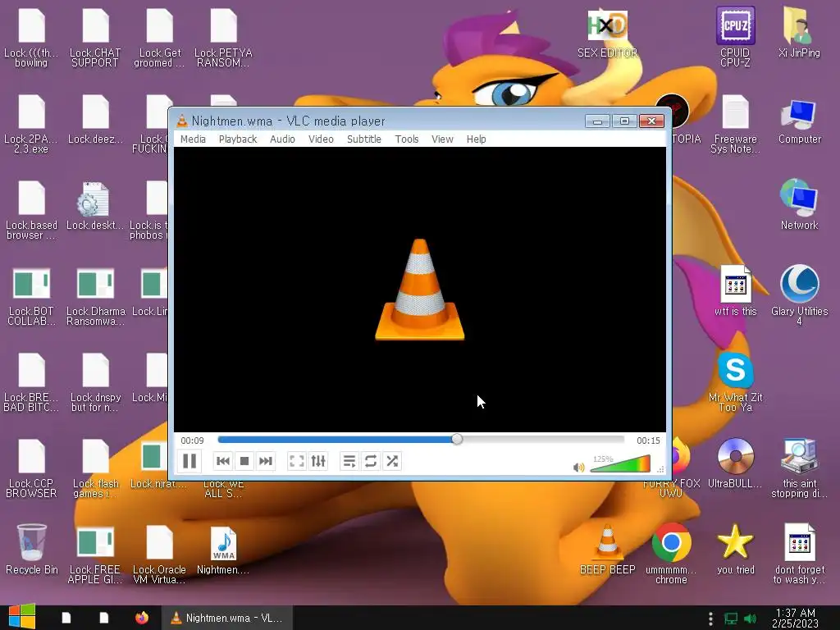This screenshot has width=840, height=630.
Task: Click total time 00:15 label
Action: click(648, 441)
